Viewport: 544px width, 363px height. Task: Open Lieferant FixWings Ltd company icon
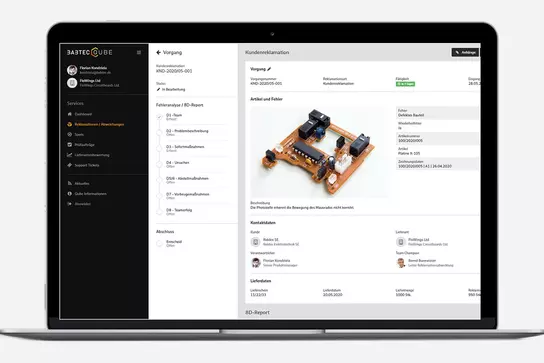pyautogui.click(x=401, y=242)
